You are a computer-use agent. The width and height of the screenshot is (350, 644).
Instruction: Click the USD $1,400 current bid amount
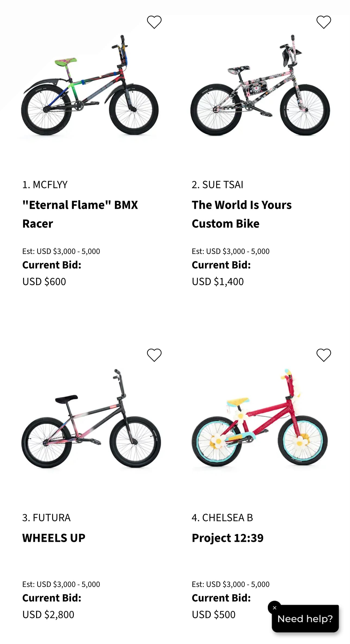(x=218, y=282)
